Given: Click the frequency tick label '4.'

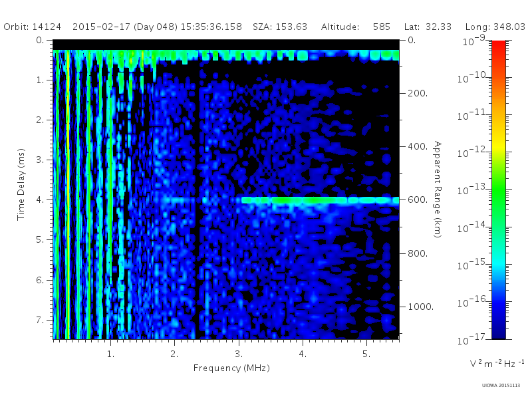Looking at the screenshot, I should pyautogui.click(x=303, y=354).
